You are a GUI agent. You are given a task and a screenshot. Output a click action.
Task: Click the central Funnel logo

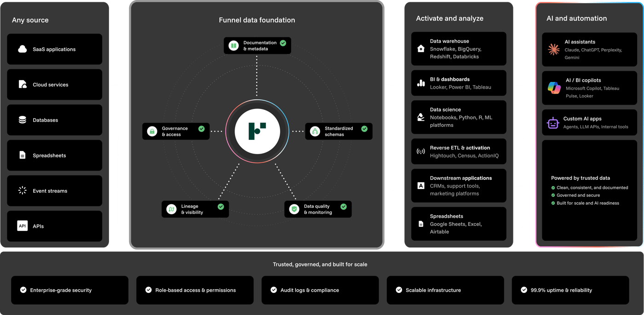click(x=257, y=131)
